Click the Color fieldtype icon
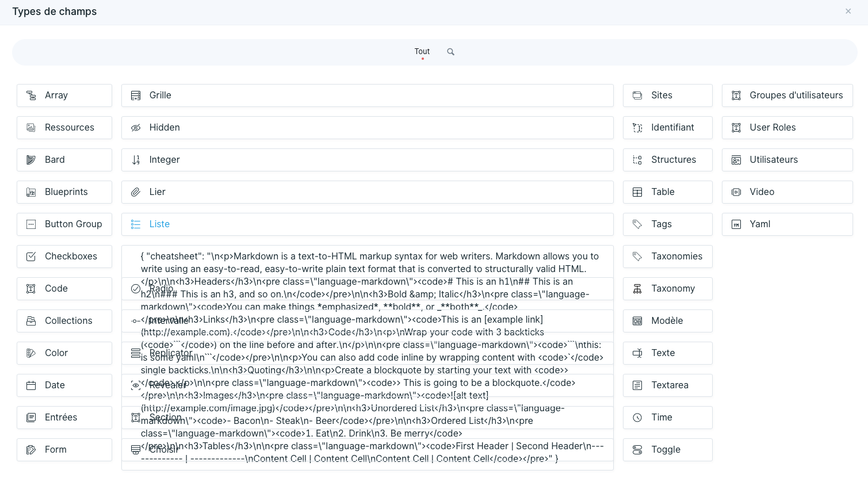The width and height of the screenshot is (868, 482). click(32, 353)
